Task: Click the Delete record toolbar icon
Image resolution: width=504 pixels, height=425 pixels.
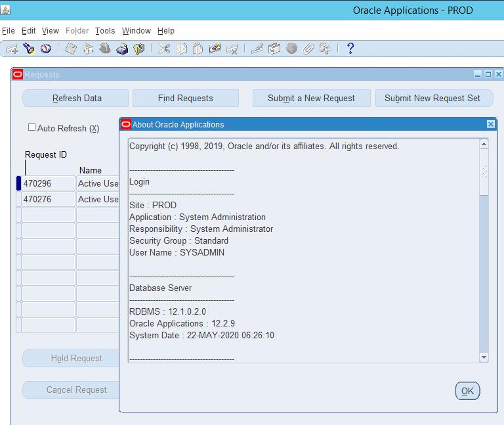Action: tap(232, 49)
